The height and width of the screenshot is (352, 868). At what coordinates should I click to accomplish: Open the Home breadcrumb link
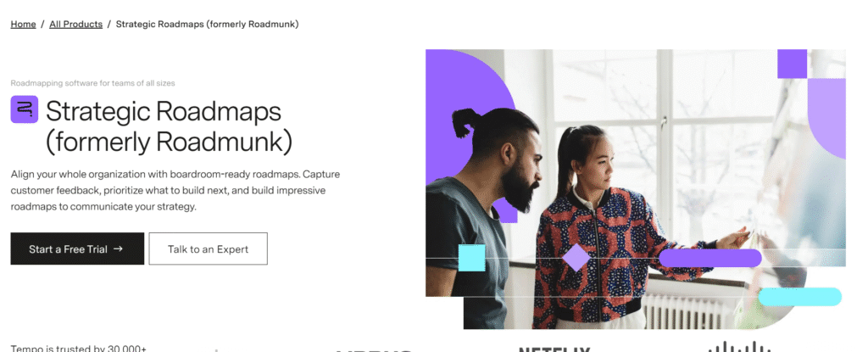tap(23, 25)
